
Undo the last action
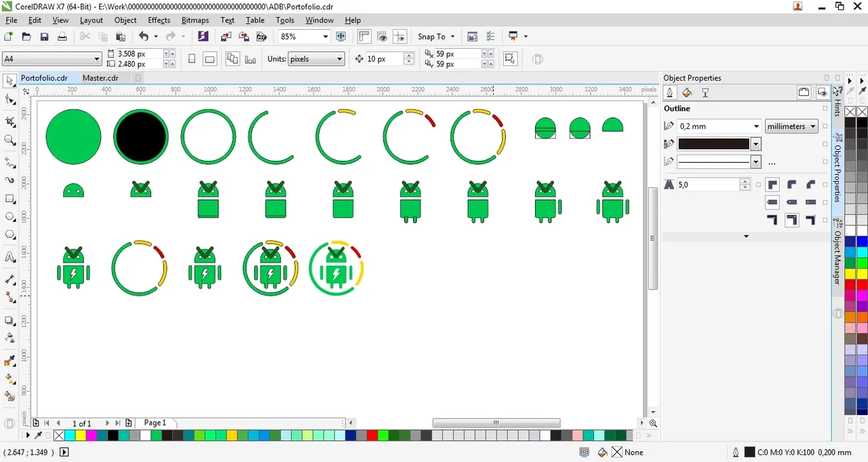pyautogui.click(x=143, y=37)
